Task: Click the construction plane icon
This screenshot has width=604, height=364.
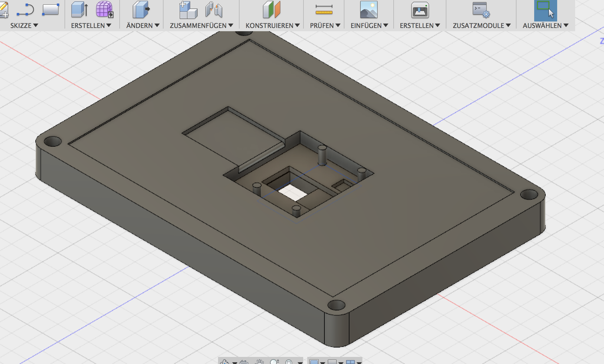Action: point(272,9)
